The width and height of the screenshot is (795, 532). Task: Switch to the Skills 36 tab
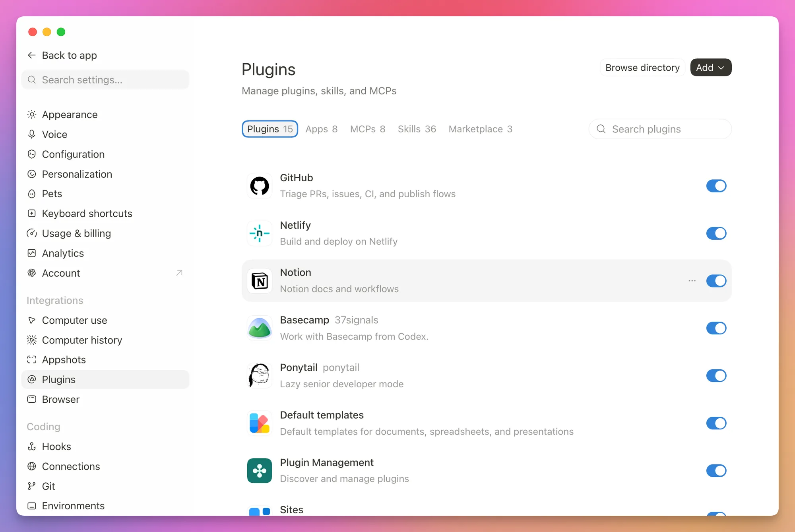417,129
